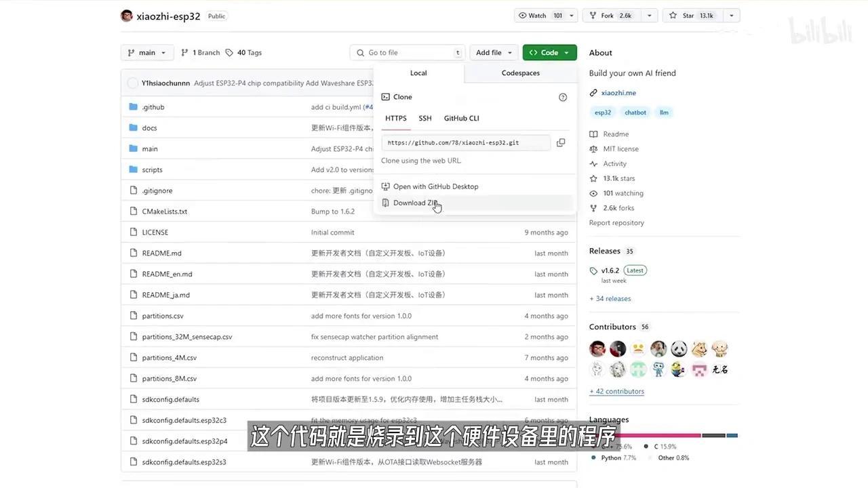Open the main branch selector dropdown
This screenshot has width=868, height=488.
point(147,53)
